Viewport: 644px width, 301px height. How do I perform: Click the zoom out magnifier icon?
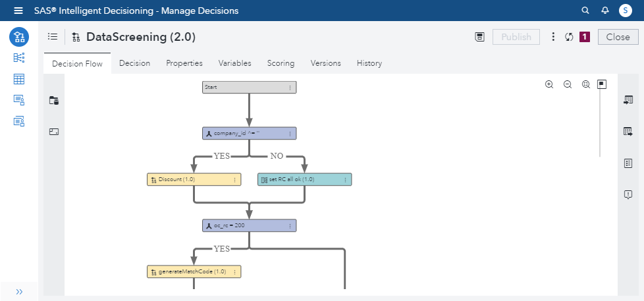(x=568, y=84)
